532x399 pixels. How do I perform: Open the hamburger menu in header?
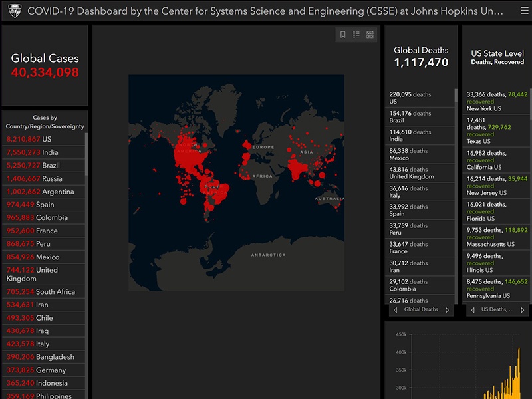point(525,11)
